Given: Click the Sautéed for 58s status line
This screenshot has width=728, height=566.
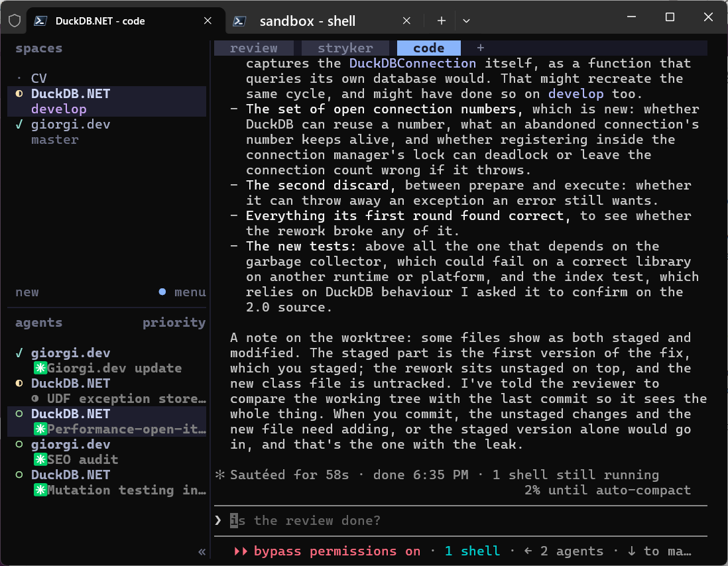Looking at the screenshot, I should 289,475.
